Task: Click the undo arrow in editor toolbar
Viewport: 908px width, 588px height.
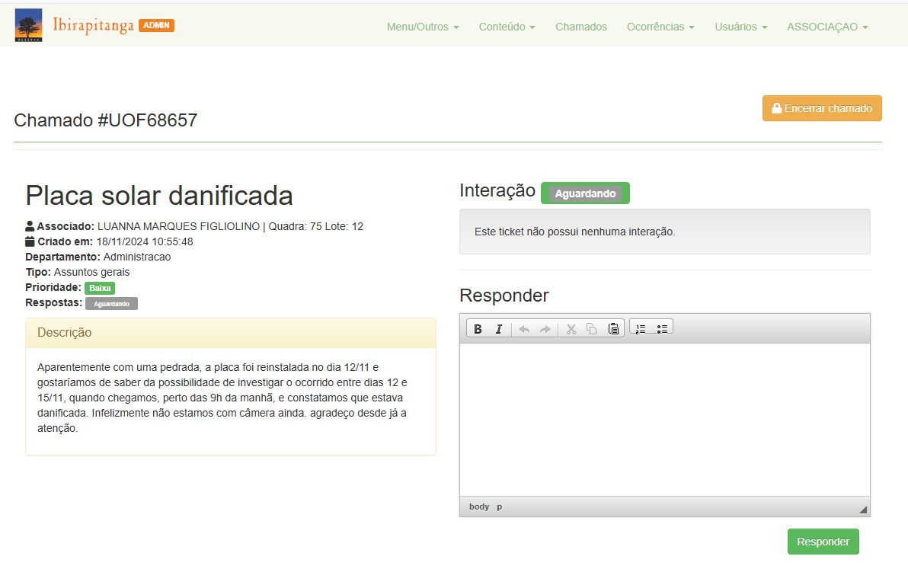Action: coord(524,329)
